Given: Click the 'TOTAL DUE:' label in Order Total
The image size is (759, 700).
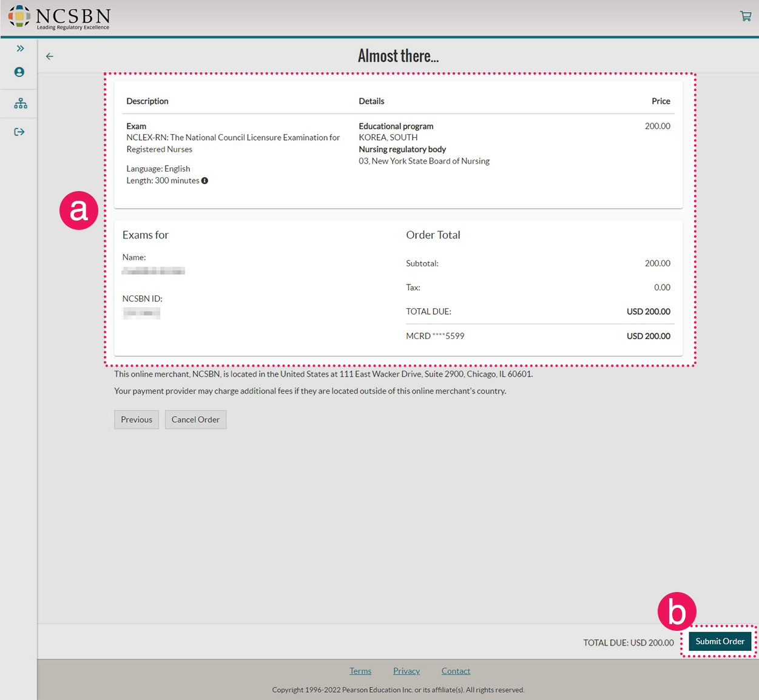Looking at the screenshot, I should click(429, 312).
